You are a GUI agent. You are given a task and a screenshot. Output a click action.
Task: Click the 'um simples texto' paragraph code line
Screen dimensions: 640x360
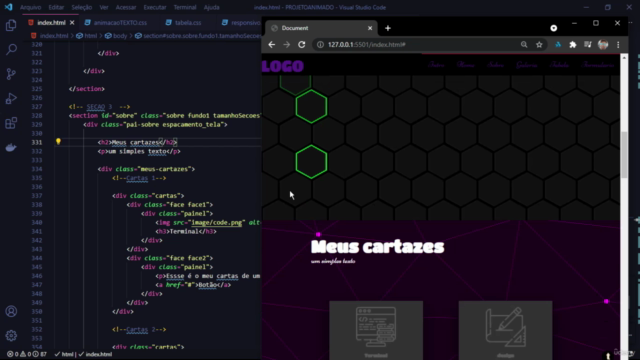tap(139, 151)
